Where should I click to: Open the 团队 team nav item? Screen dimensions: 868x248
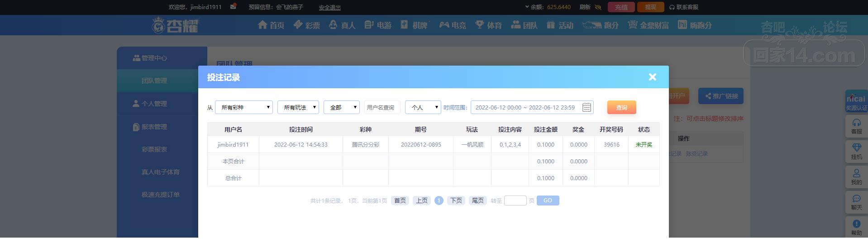coord(524,25)
